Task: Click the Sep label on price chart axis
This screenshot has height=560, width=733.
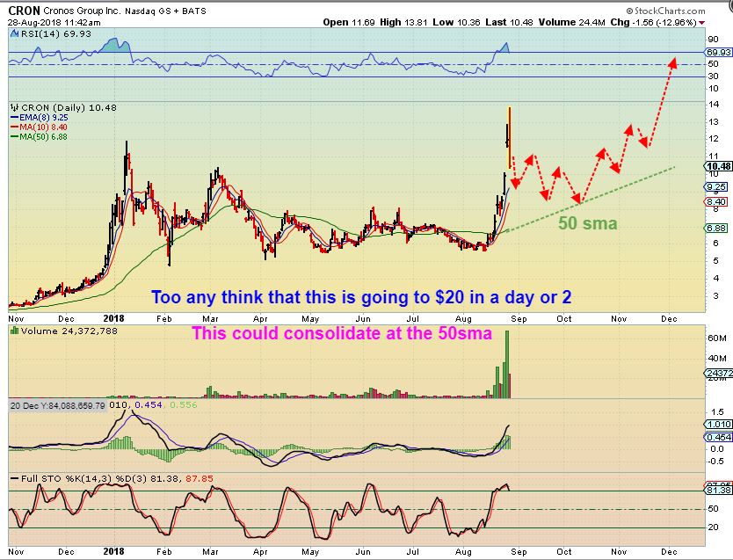Action: click(x=519, y=319)
